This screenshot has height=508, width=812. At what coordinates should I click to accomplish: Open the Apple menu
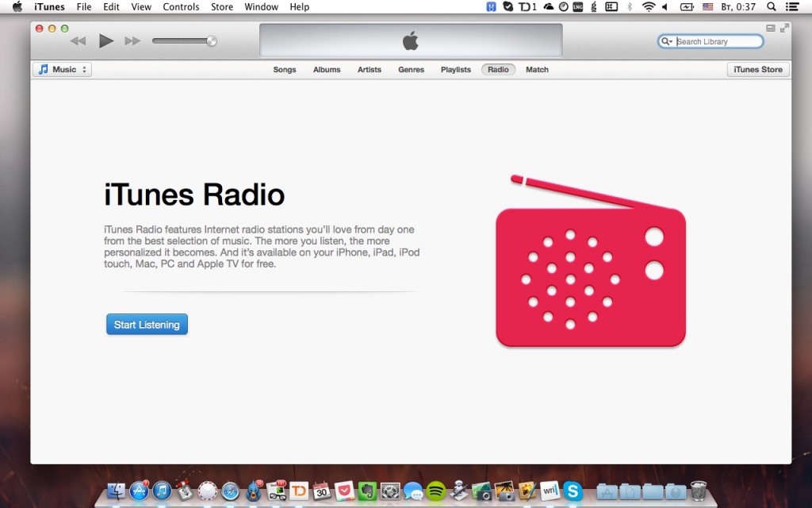pos(17,6)
